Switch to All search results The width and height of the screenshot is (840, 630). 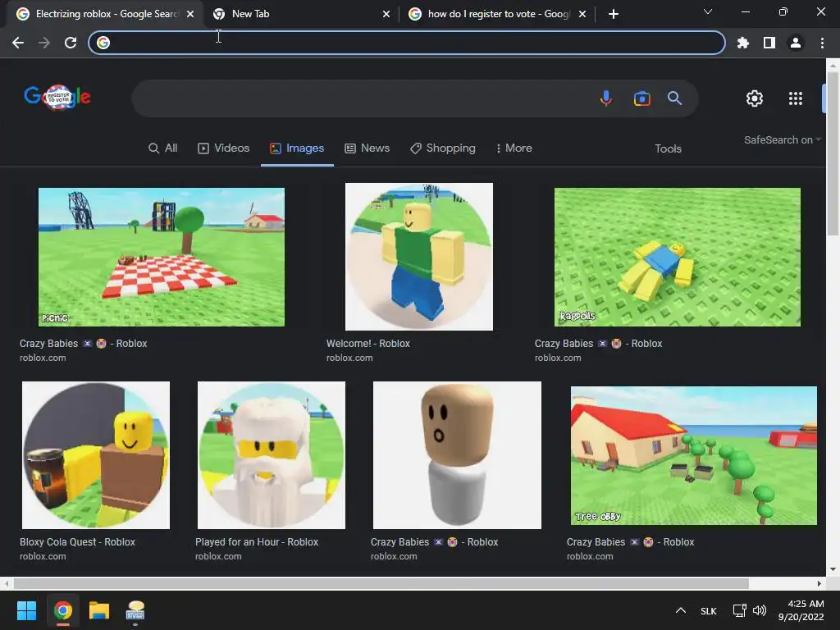pos(163,148)
